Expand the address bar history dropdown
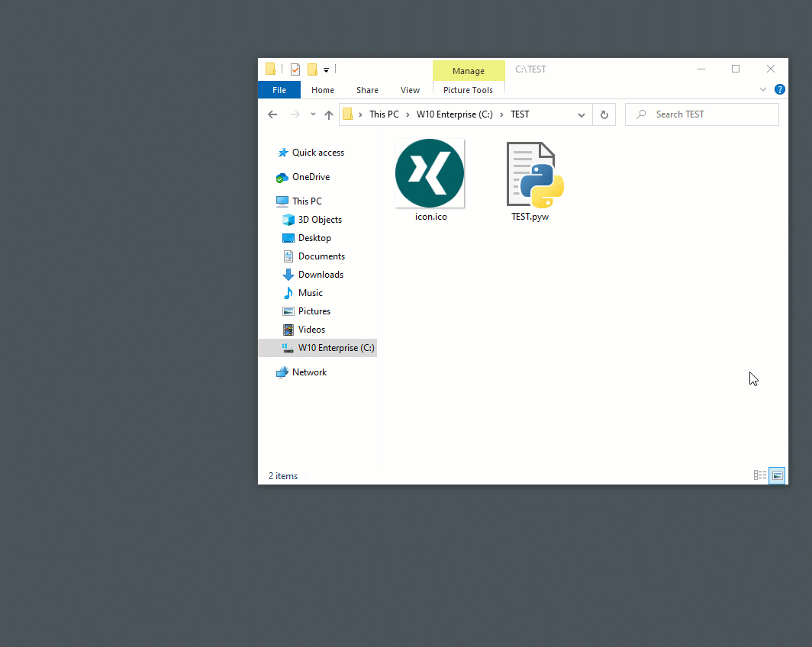812x647 pixels. (582, 114)
